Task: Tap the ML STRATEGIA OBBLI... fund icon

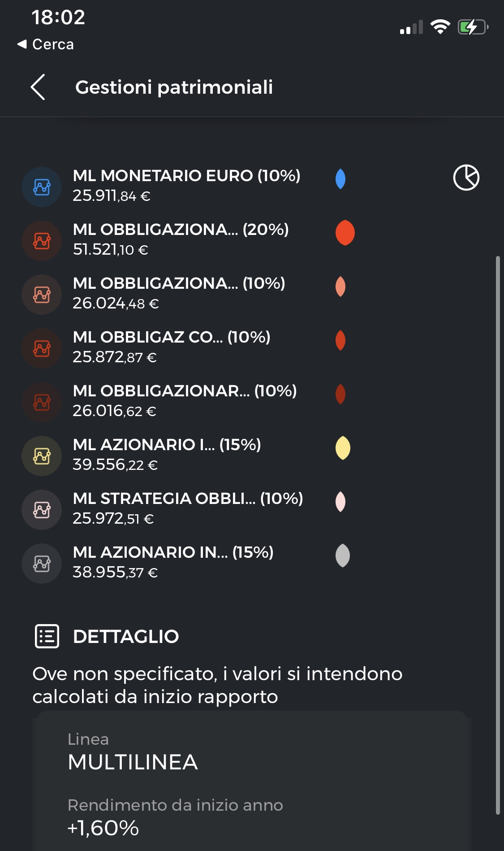Action: click(x=42, y=510)
